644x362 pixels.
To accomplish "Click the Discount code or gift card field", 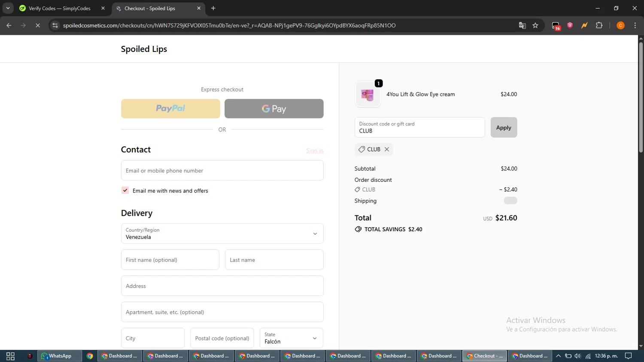I will coord(419,127).
